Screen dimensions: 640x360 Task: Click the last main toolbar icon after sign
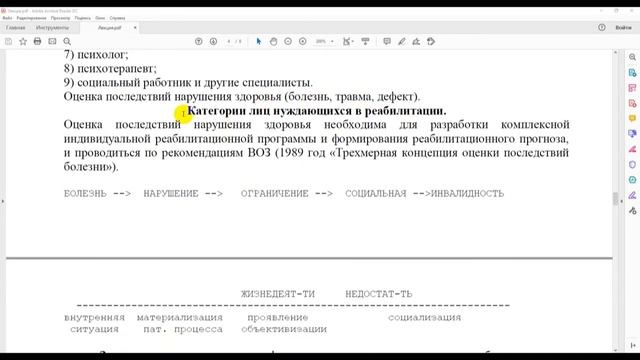(431, 41)
